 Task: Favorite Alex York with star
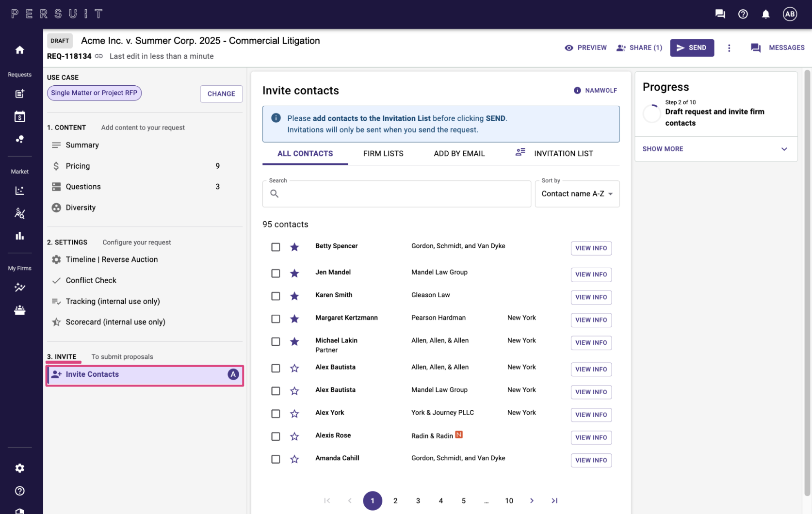point(294,414)
